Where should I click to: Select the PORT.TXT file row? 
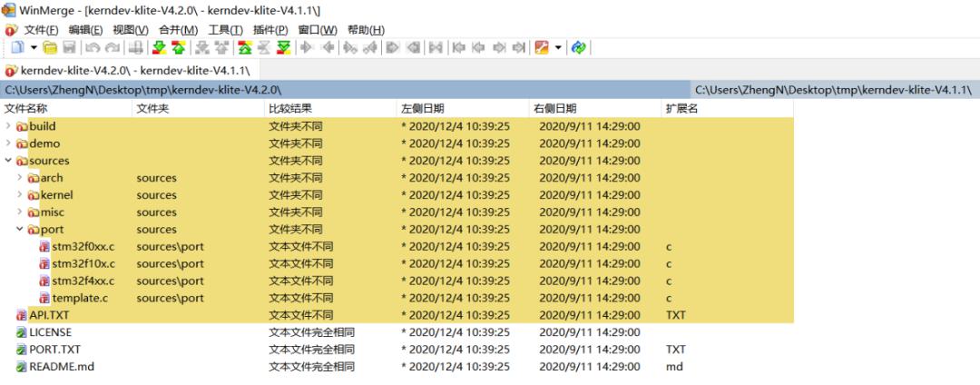tap(397, 350)
